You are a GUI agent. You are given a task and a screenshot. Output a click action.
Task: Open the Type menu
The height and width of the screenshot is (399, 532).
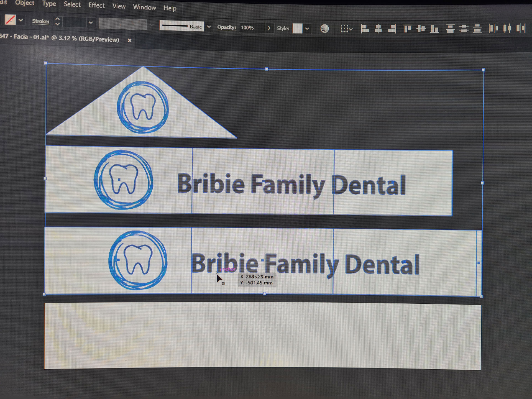point(49,4)
